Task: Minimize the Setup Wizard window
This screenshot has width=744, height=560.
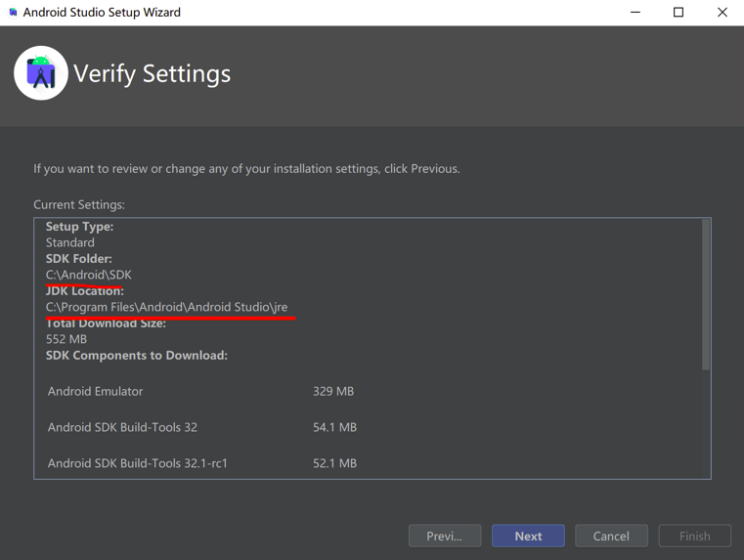Action: pyautogui.click(x=635, y=13)
